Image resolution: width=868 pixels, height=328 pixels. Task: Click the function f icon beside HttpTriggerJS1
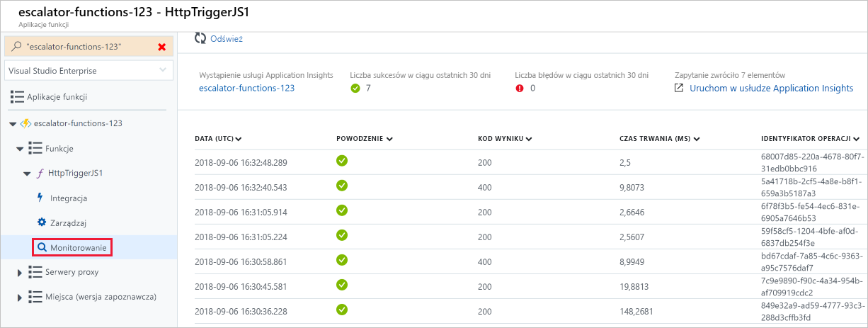(x=40, y=173)
